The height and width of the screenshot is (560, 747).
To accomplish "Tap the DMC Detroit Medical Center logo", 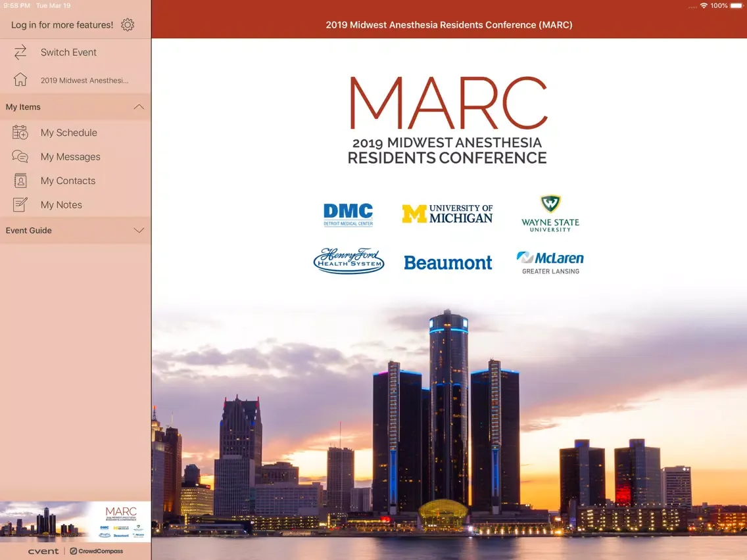I will pyautogui.click(x=349, y=214).
